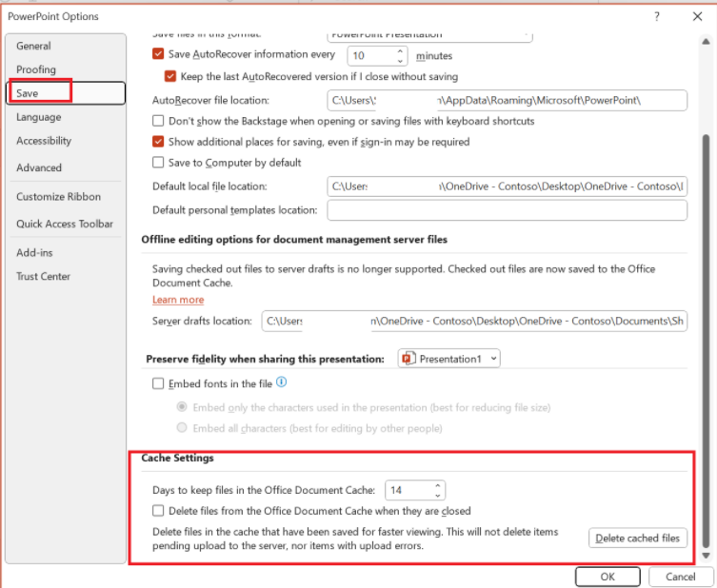Viewport: 717px width, 588px height.
Task: Enable Delete files from cache when closed
Action: point(158,510)
